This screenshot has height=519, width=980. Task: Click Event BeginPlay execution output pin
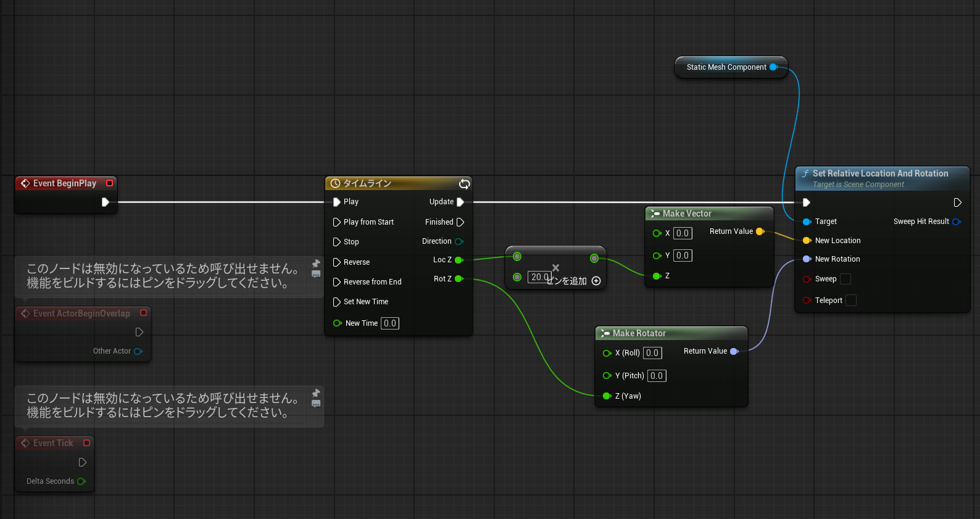point(106,202)
